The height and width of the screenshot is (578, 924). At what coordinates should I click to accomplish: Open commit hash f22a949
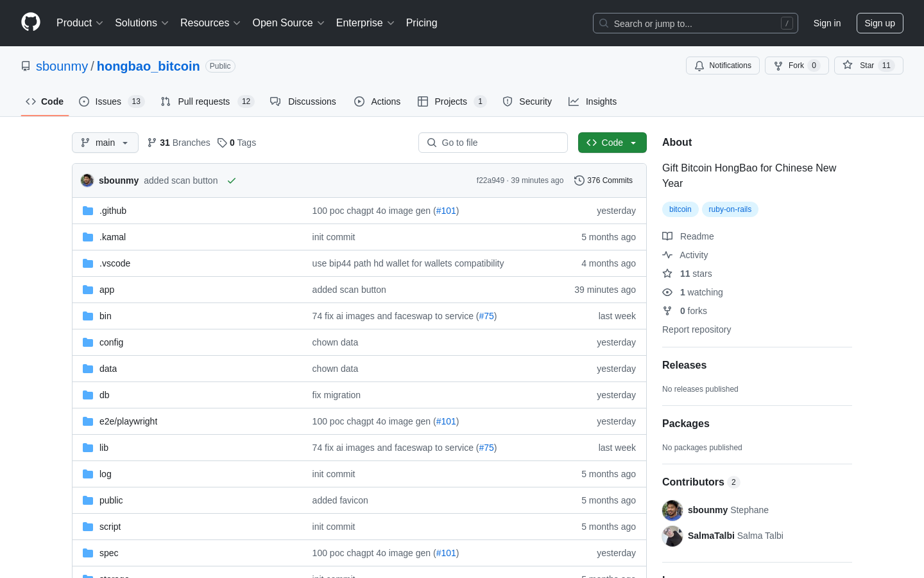[x=490, y=180]
